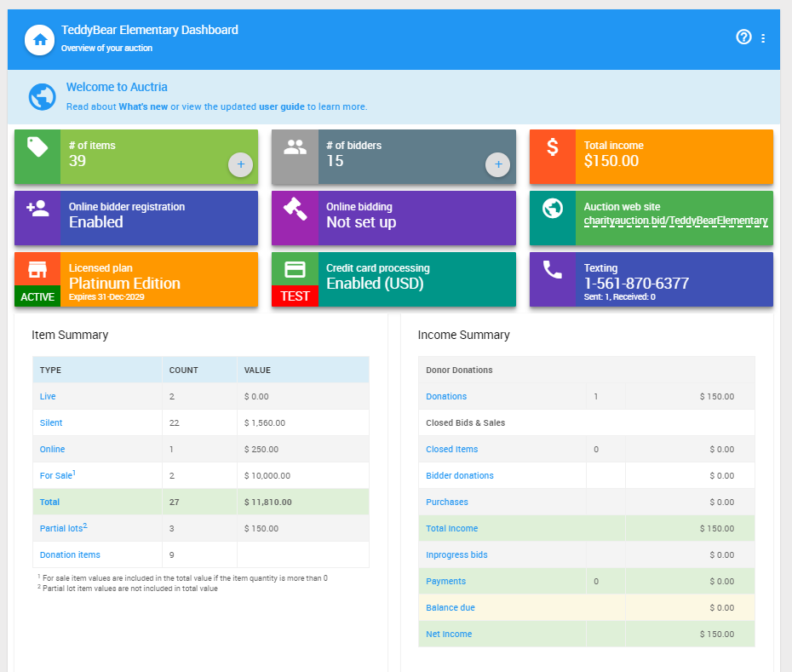Click the plus button on items tile

point(240,164)
